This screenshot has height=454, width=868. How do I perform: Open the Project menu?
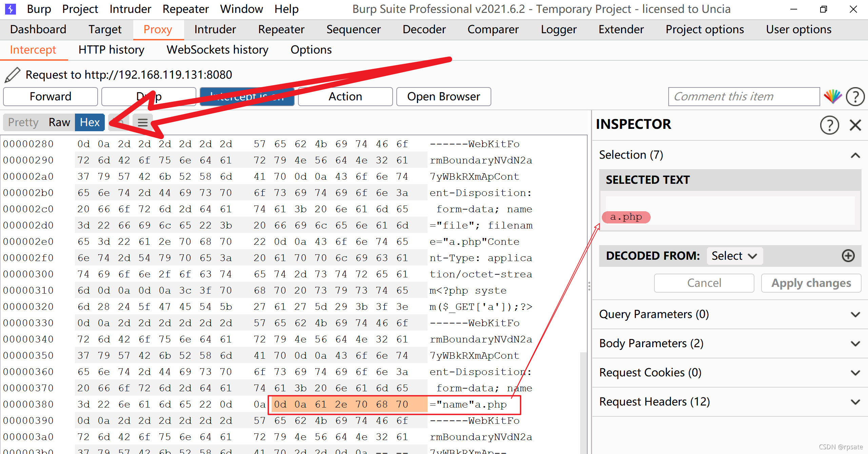[80, 9]
